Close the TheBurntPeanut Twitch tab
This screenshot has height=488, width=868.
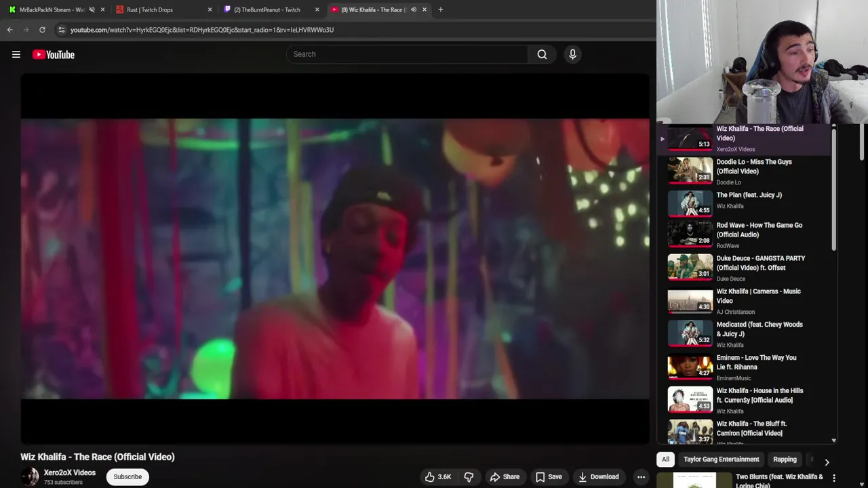click(317, 9)
